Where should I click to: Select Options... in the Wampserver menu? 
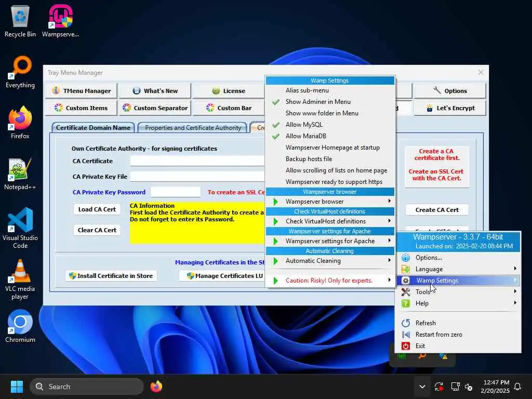coord(459,258)
